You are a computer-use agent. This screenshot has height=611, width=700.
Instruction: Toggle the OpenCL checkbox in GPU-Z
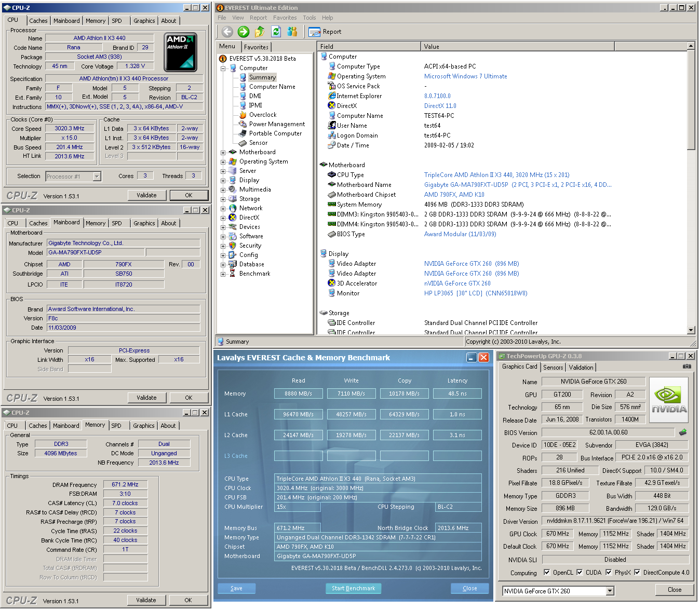point(547,573)
